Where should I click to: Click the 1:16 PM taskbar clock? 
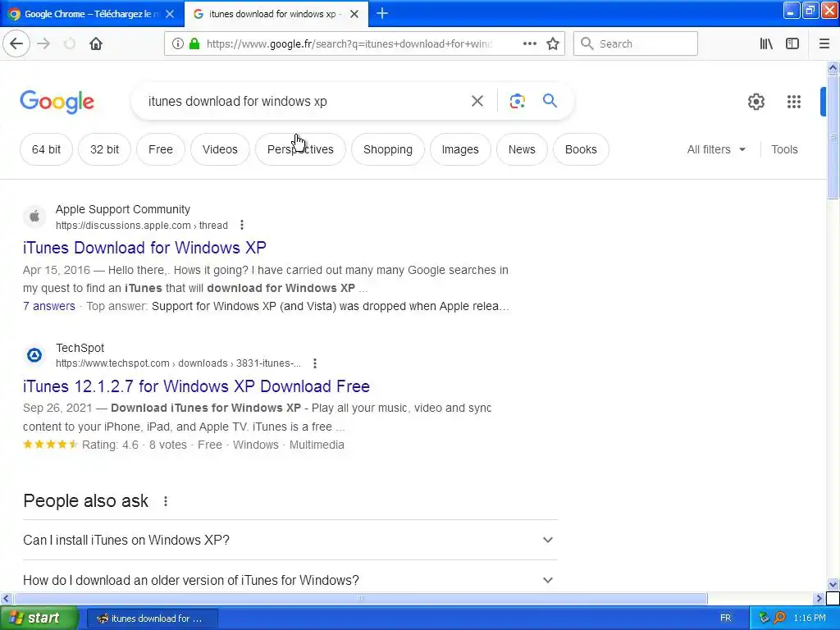[810, 619]
